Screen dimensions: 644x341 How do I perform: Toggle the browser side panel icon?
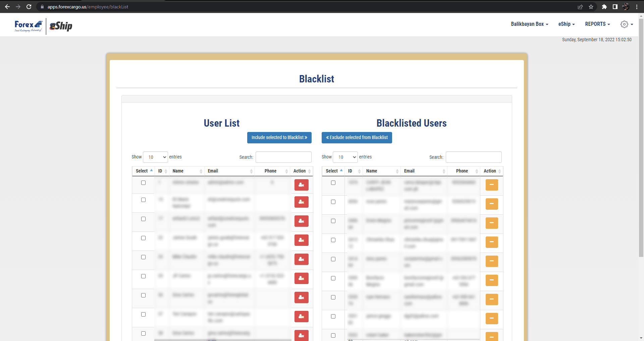[615, 7]
